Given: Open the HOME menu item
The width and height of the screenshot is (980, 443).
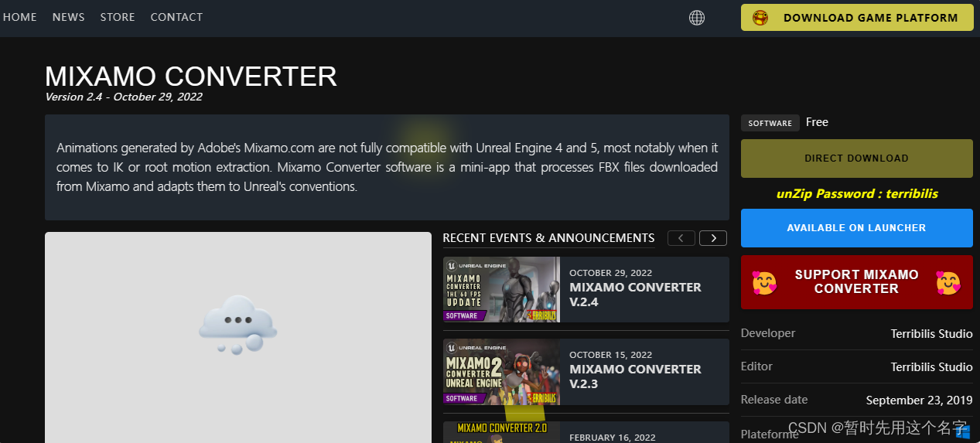Looking at the screenshot, I should coord(20,17).
